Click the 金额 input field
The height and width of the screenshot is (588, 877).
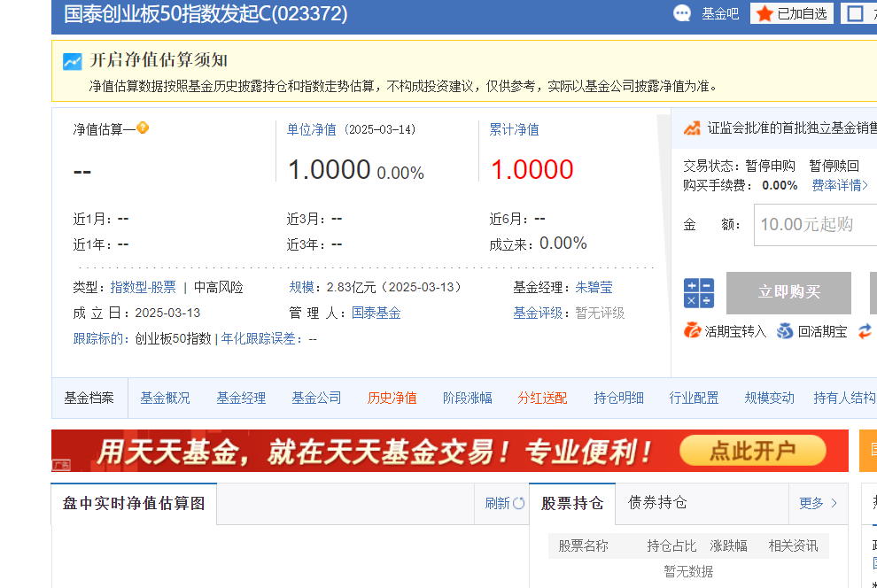point(816,225)
